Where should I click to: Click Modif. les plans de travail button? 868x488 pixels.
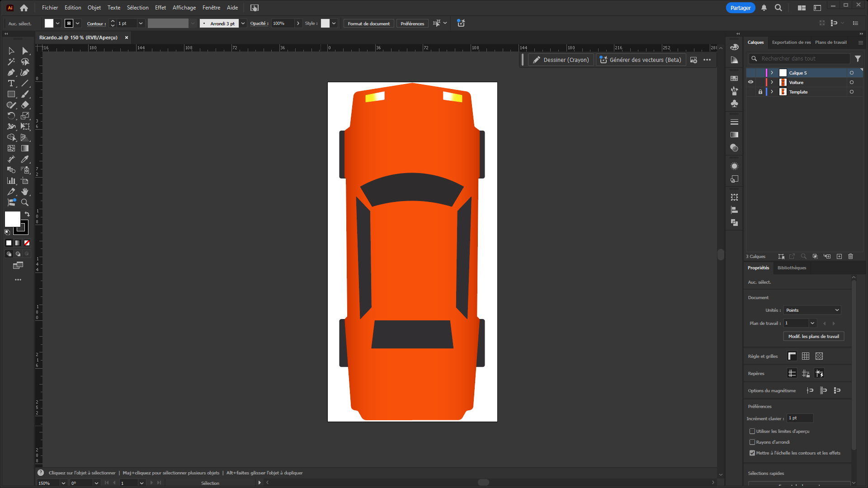(x=813, y=336)
